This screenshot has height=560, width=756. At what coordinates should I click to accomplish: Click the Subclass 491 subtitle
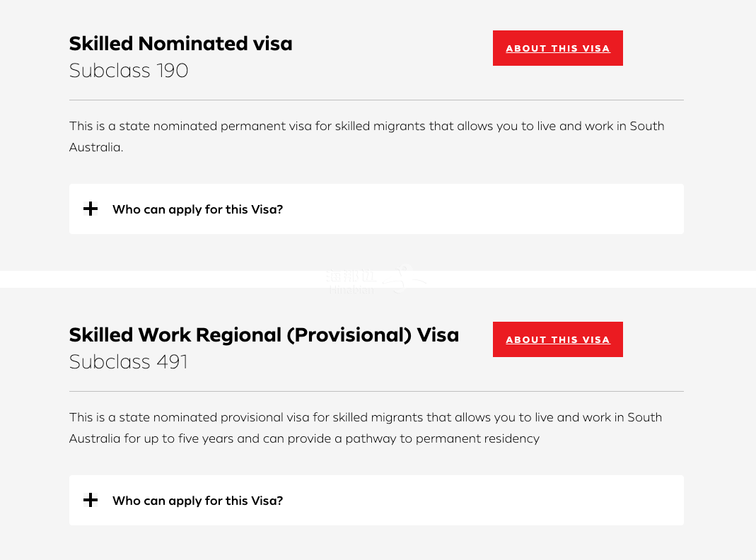[129, 362]
